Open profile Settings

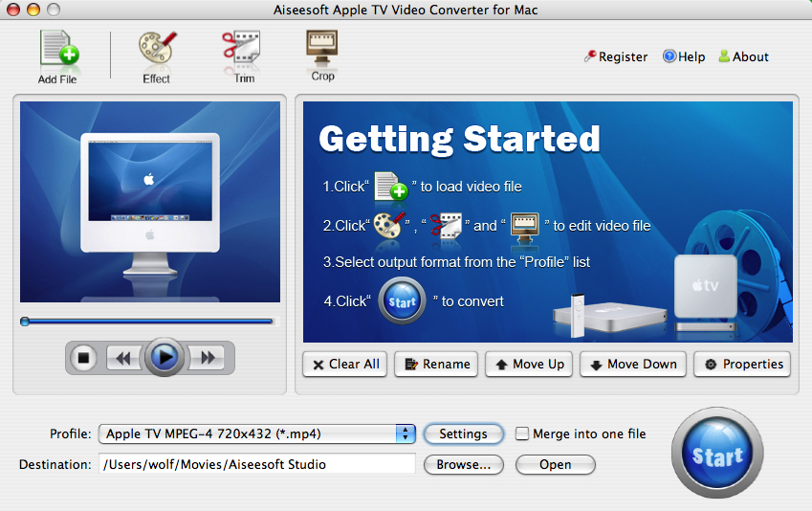coord(463,433)
